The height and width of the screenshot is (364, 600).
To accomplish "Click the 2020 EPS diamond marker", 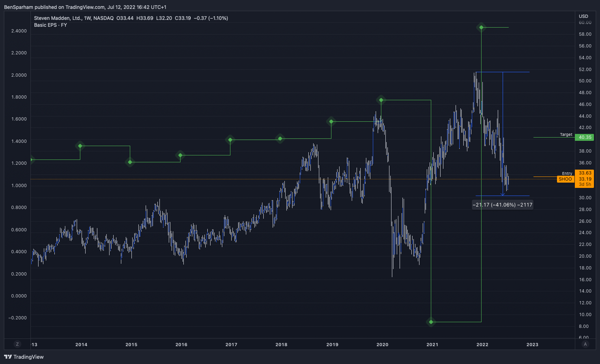I will (381, 100).
